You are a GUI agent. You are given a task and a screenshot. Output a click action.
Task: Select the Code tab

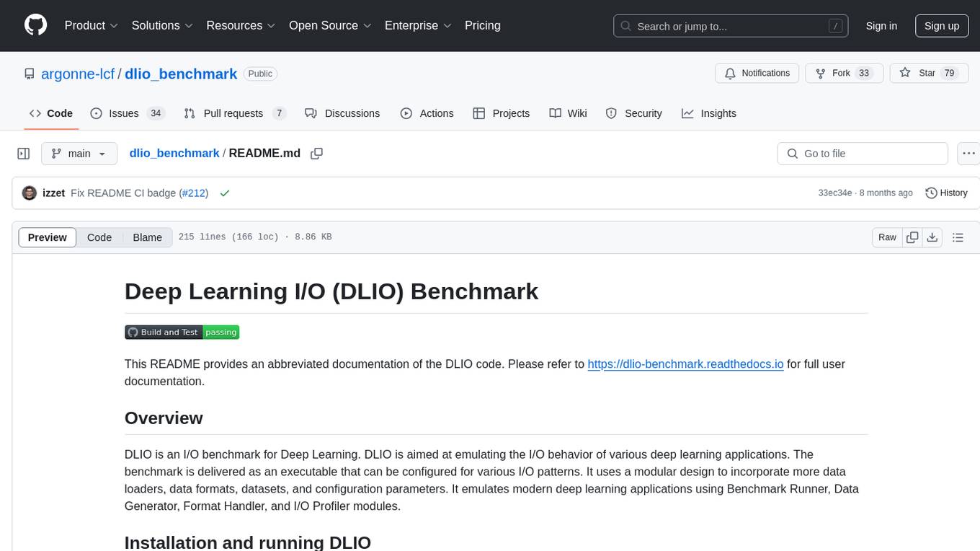coord(51,113)
